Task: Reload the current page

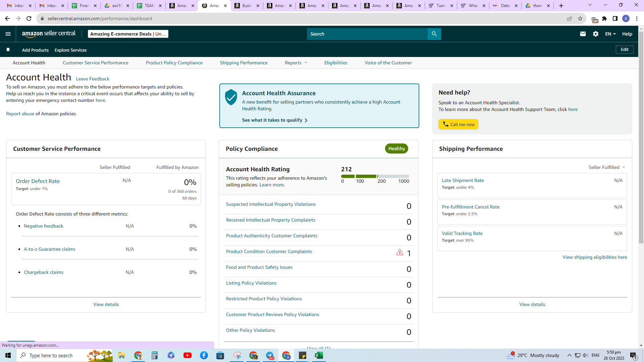Action: point(29,18)
